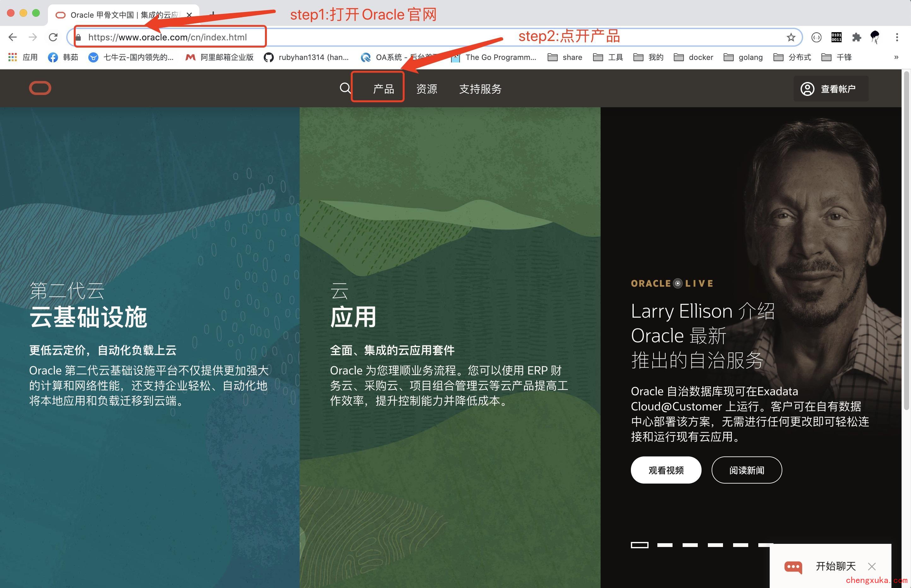This screenshot has width=911, height=588.
Task: Open the 支持服务 navigation menu
Action: pos(480,89)
